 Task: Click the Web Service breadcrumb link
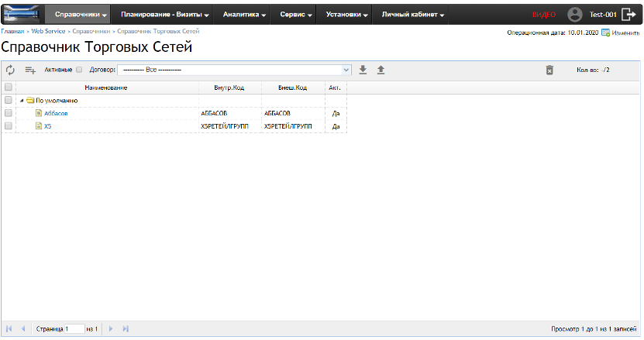[48, 31]
